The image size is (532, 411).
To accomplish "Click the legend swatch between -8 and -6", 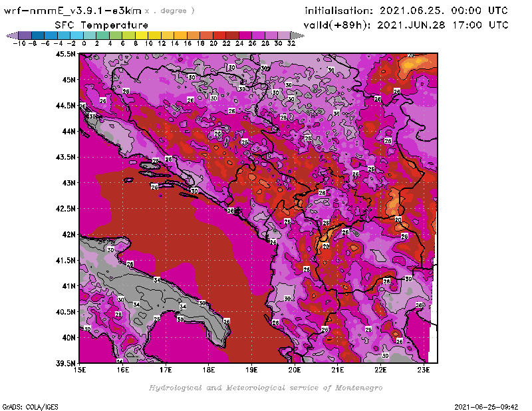I will [38, 36].
